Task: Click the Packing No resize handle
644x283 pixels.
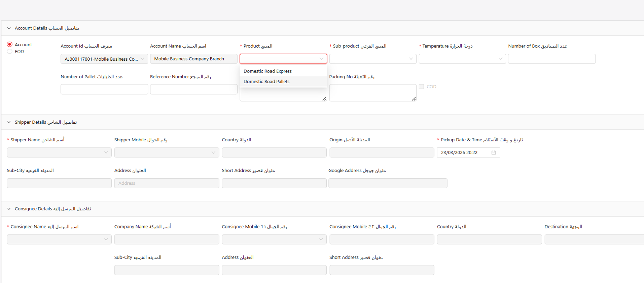Action: pyautogui.click(x=414, y=99)
